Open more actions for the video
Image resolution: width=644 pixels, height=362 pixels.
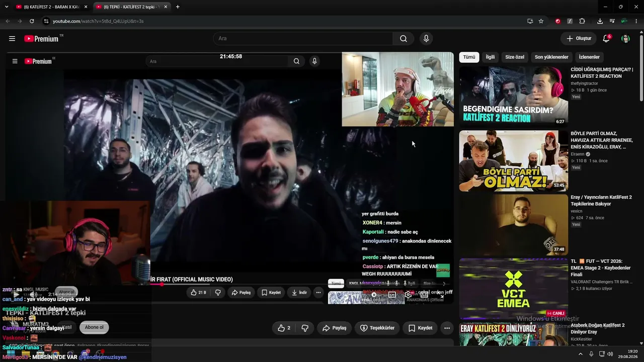pos(447,328)
